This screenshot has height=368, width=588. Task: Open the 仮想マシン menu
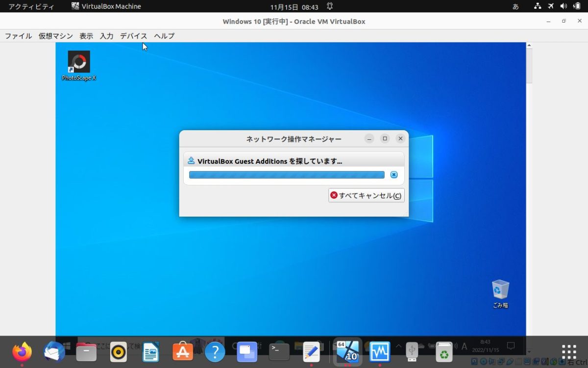[x=55, y=36]
